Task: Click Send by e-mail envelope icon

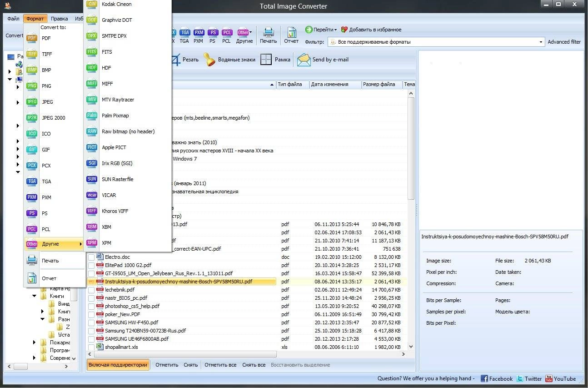Action: (x=304, y=60)
